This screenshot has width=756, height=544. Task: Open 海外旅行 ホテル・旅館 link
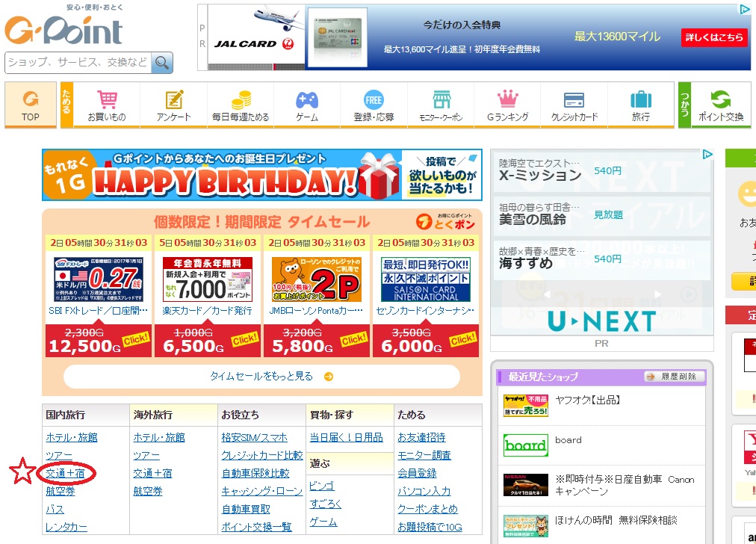click(159, 437)
